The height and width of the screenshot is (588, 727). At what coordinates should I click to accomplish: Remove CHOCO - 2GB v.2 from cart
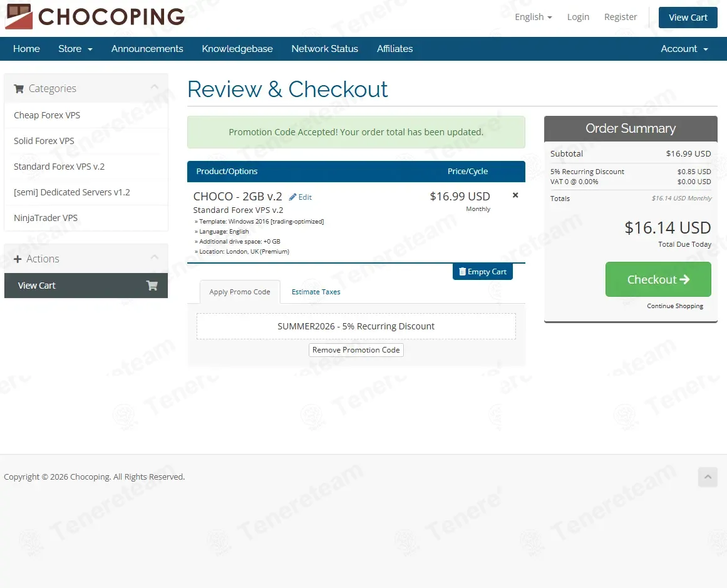click(x=515, y=195)
